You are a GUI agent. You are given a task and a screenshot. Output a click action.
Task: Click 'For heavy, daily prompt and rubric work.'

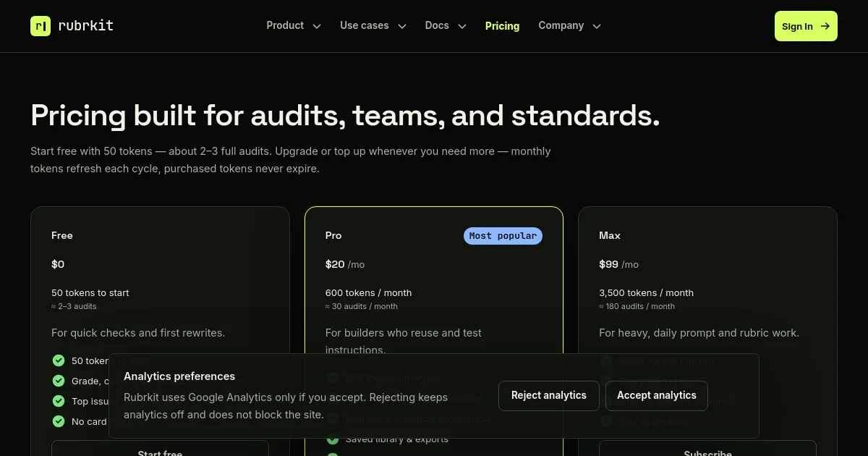click(x=699, y=333)
